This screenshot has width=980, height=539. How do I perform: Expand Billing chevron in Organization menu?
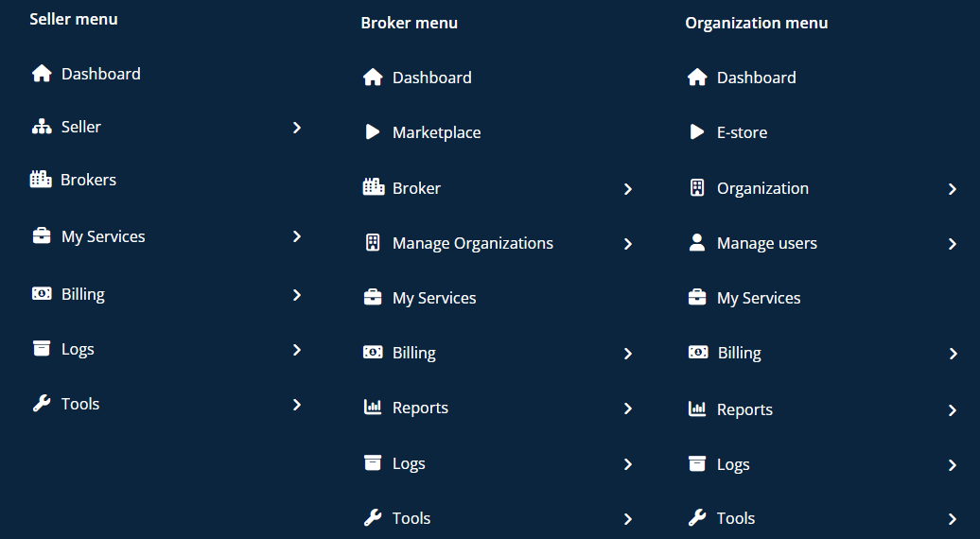pyautogui.click(x=953, y=354)
